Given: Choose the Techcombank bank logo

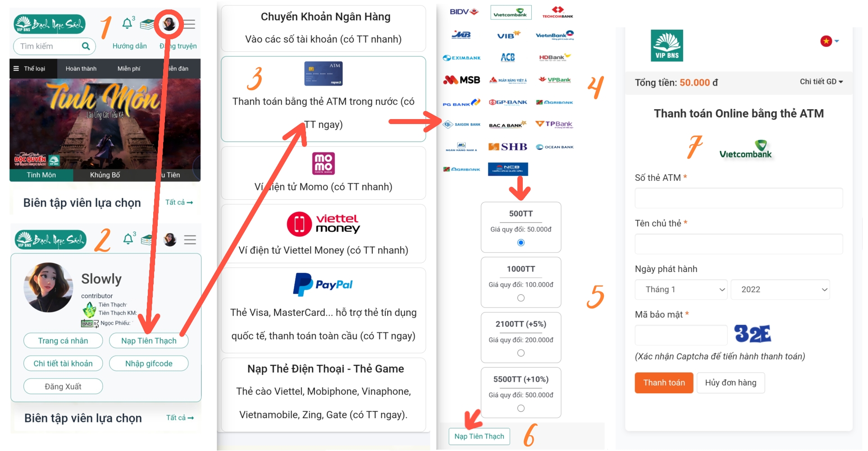Looking at the screenshot, I should click(x=557, y=12).
